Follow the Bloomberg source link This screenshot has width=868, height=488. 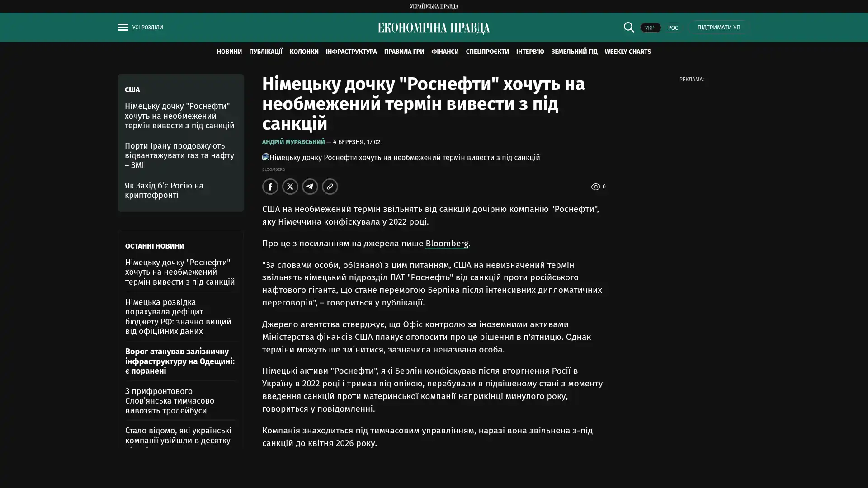447,244
